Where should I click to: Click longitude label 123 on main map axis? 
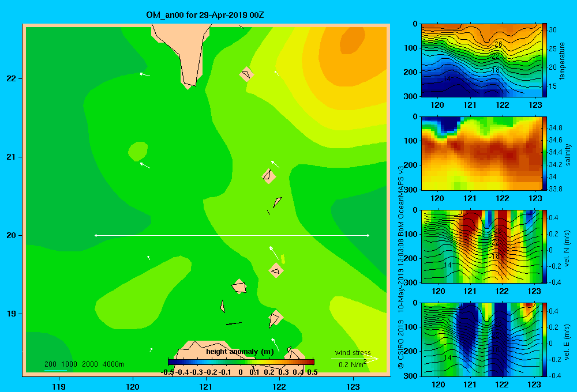[353, 386]
